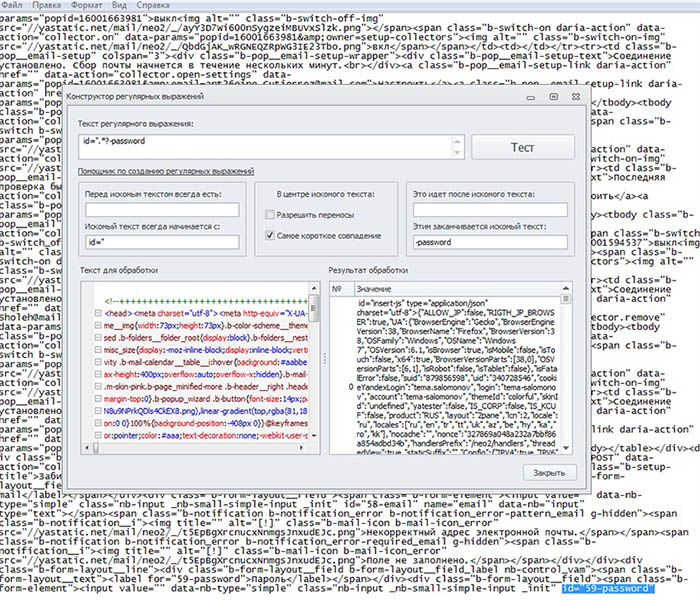Click the 'Это идет после искомого текста' field
Viewport: 700px width, 600px height.
click(x=490, y=210)
